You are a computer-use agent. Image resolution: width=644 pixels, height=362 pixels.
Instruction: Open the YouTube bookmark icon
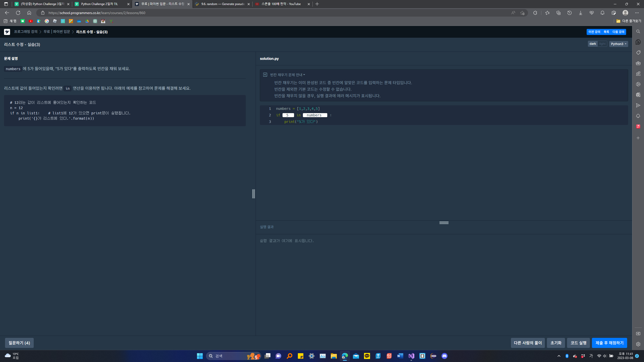coord(31,21)
